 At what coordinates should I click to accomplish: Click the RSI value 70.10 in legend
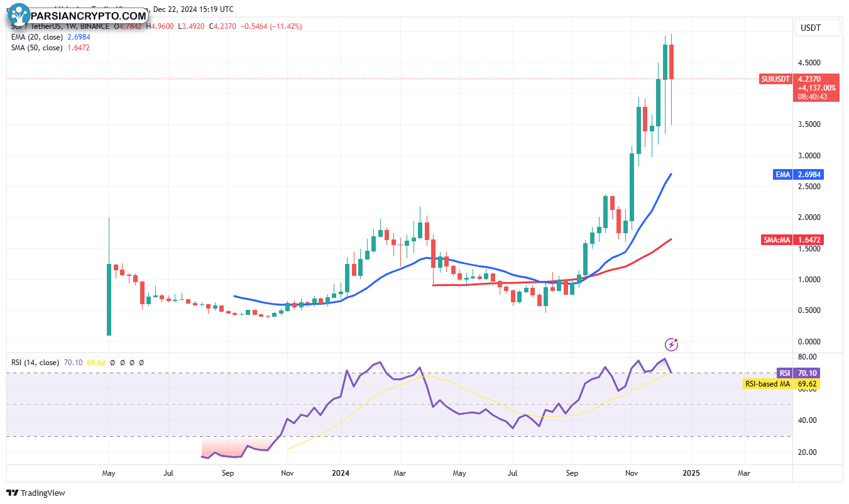(x=72, y=363)
